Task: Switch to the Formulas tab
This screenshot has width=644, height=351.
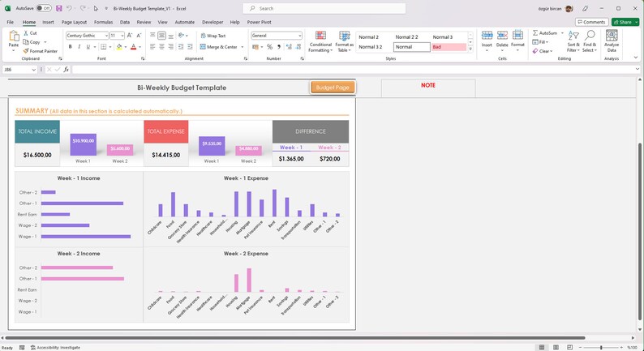Action: [x=103, y=22]
